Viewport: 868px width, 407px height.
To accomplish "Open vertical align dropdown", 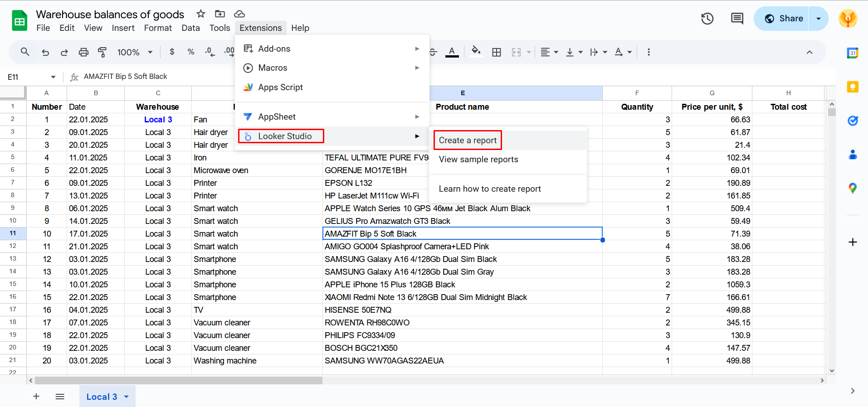I will click(574, 52).
